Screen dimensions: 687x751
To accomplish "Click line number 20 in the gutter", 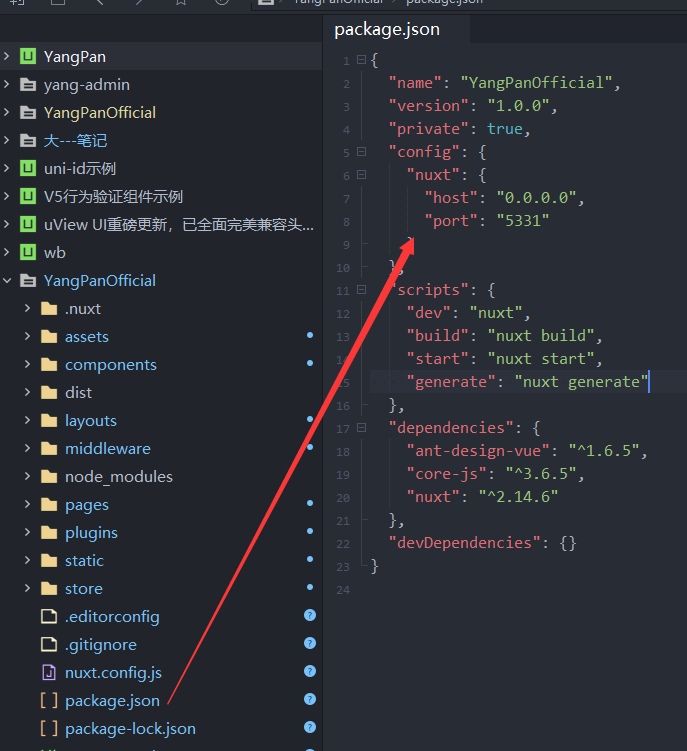I will click(343, 498).
